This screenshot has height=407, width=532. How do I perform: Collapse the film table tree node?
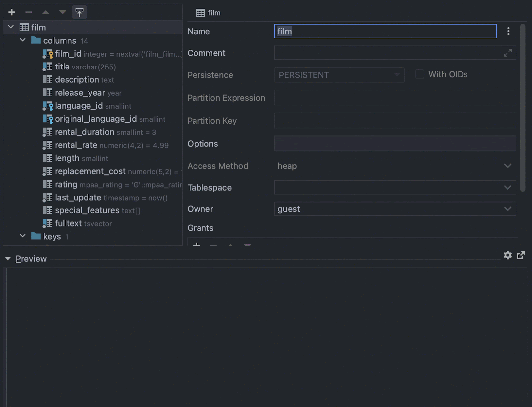pyautogui.click(x=11, y=27)
